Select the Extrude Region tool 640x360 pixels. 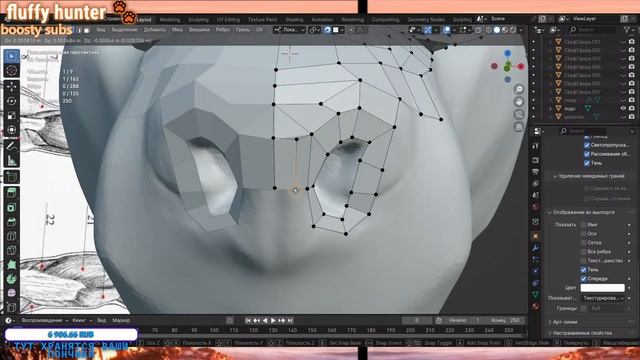pyautogui.click(x=11, y=192)
